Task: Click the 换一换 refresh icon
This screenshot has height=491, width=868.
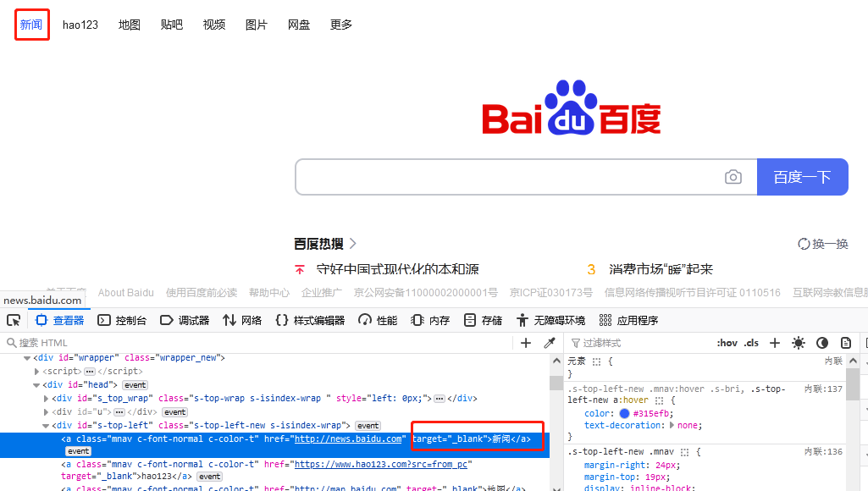Action: (804, 244)
